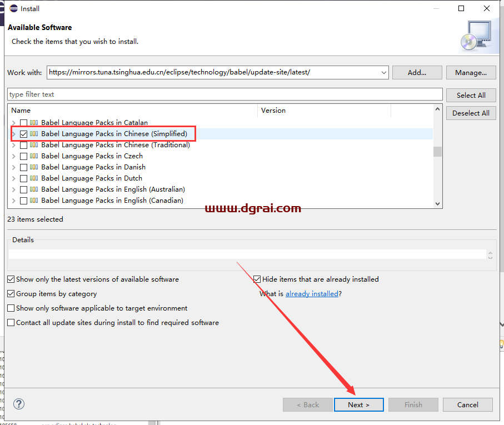Open the already installed link
Screen dimensions: 504x425
click(x=312, y=294)
